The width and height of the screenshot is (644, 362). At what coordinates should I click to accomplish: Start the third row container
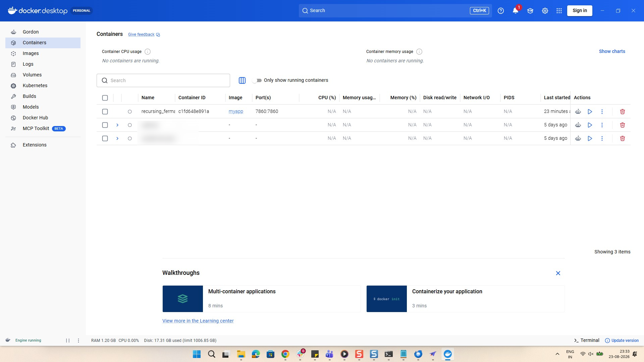coord(590,138)
